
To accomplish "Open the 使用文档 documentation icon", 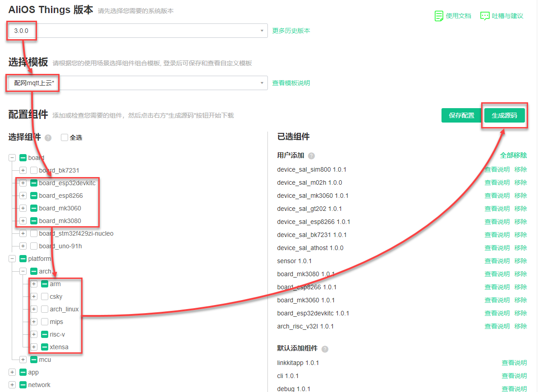I will click(x=438, y=16).
